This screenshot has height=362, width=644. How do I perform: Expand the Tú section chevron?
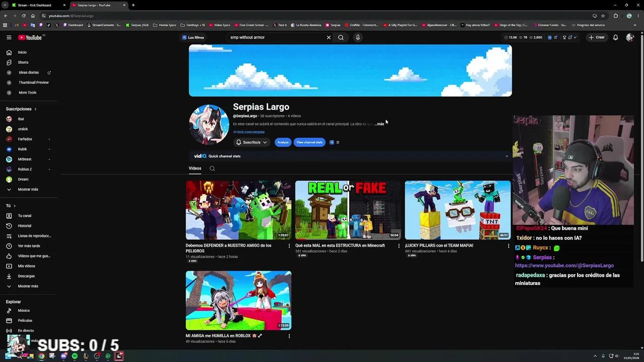[15, 206]
